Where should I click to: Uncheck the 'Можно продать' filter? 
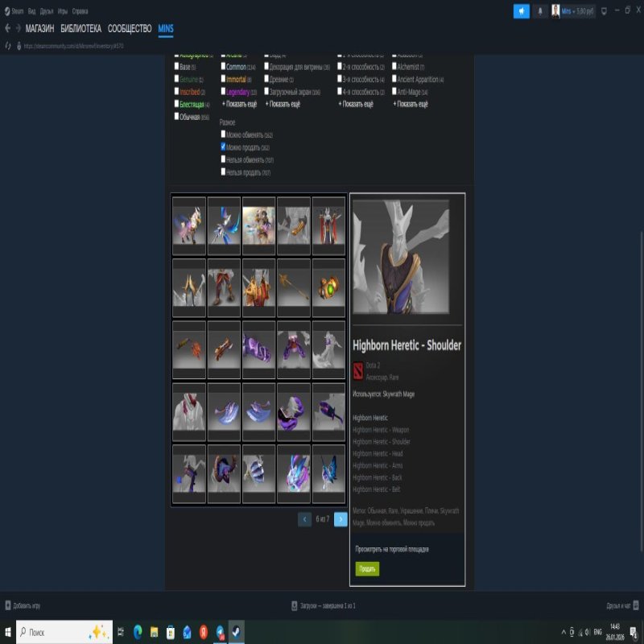click(223, 147)
